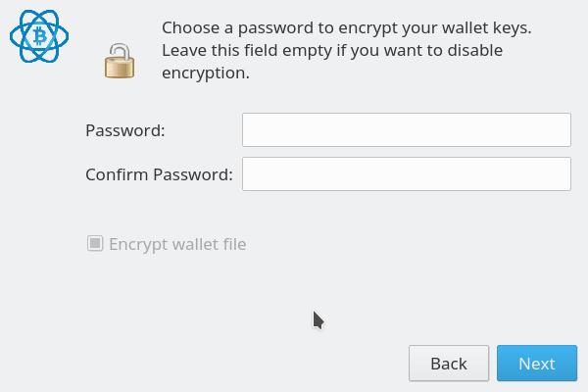588x392 pixels.
Task: Go back with the Back button
Action: [x=448, y=364]
